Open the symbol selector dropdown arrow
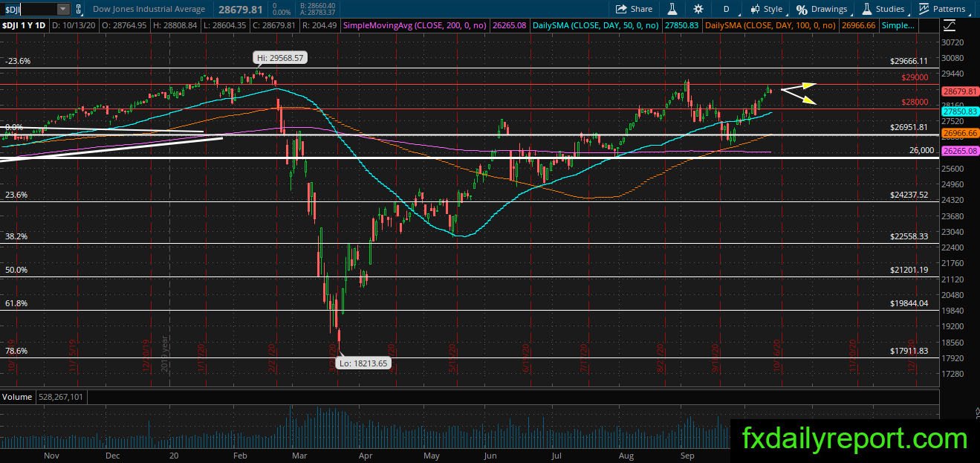Screen dimensions: 980x463 [62, 9]
